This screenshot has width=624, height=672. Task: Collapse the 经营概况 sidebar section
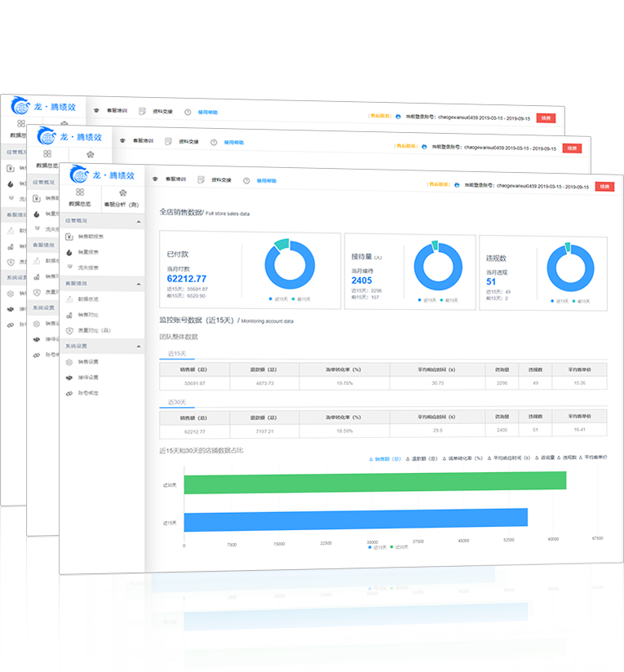pyautogui.click(x=139, y=221)
